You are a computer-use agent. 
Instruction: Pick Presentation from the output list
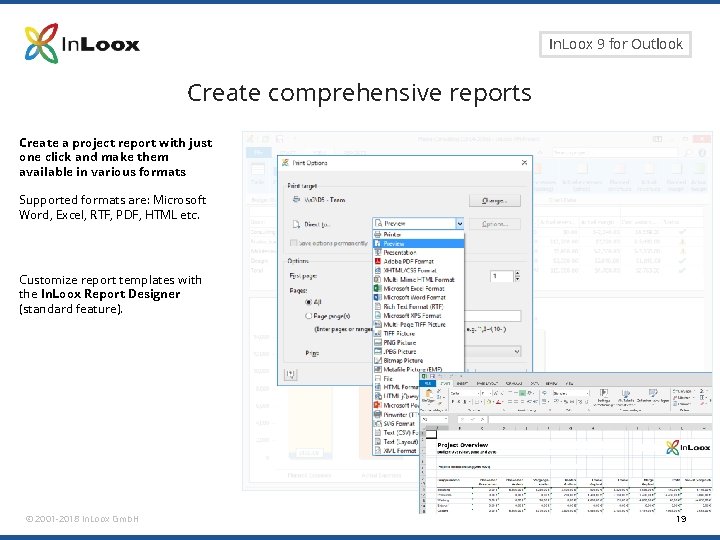coord(418,252)
